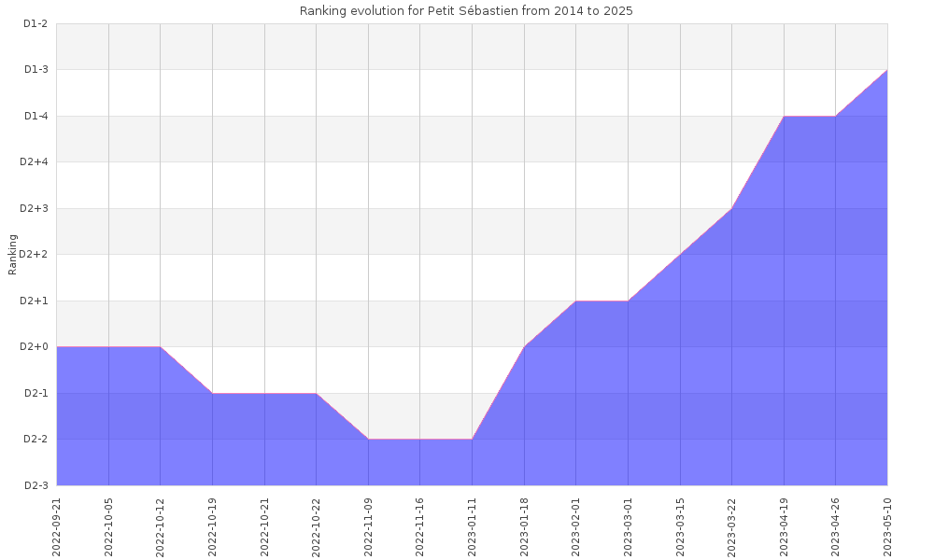Select the 2022-10-12 date label
Screen dimensions: 934x560
(x=161, y=526)
